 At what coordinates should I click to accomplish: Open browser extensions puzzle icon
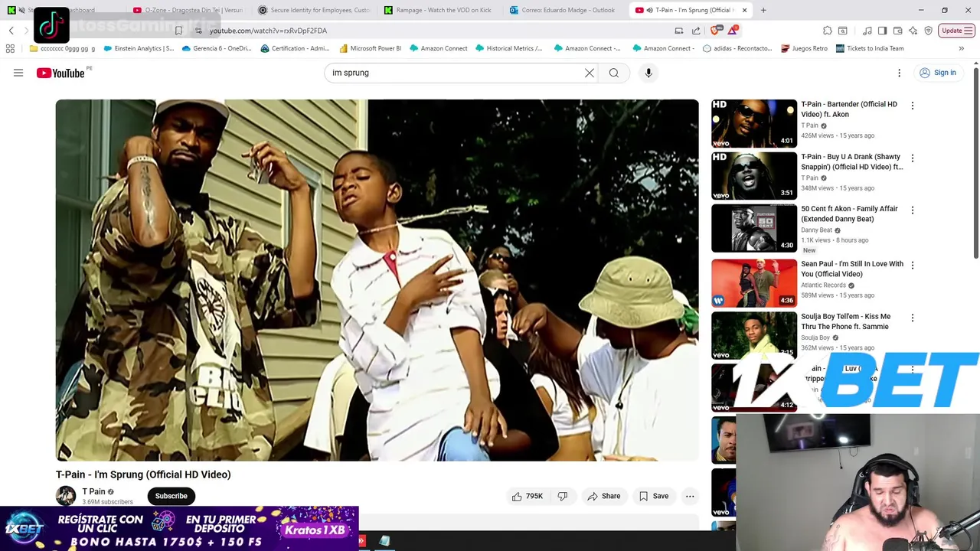click(828, 31)
